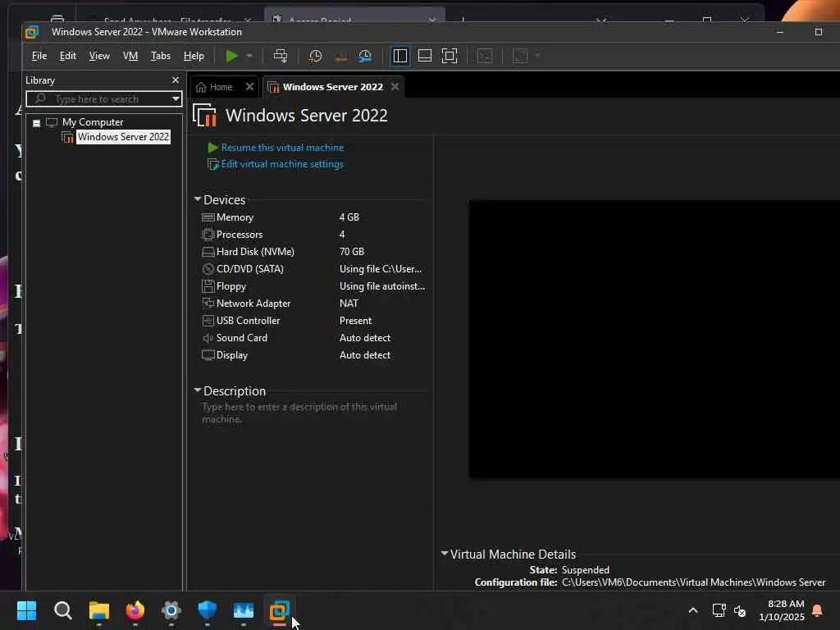Click the suspended VM screen preview
The width and height of the screenshot is (840, 630).
pyautogui.click(x=655, y=339)
